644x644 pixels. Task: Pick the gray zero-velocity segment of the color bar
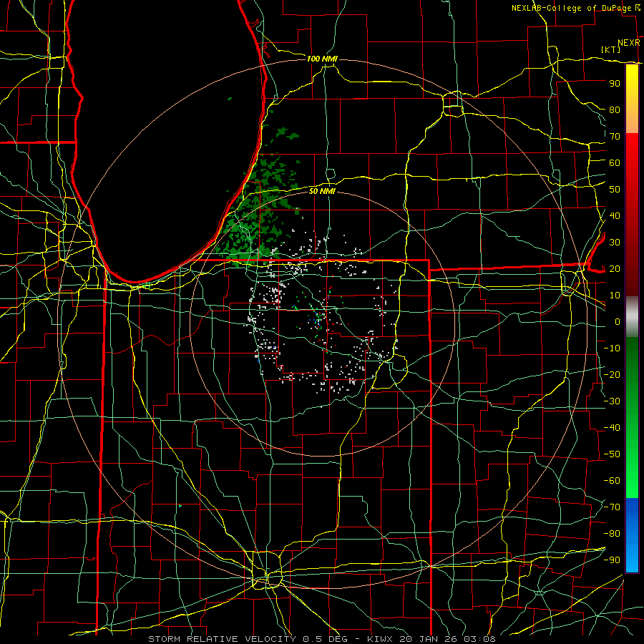[x=632, y=317]
